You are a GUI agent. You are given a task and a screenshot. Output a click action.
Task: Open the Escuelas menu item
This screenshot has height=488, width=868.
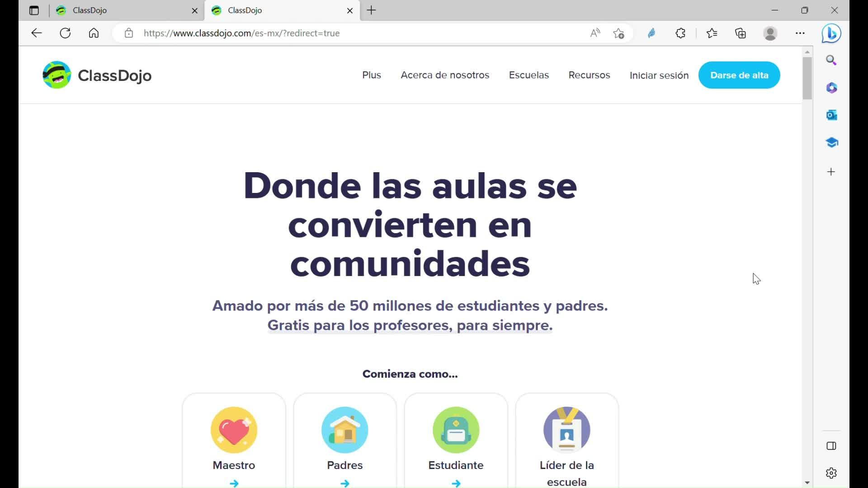(x=528, y=75)
